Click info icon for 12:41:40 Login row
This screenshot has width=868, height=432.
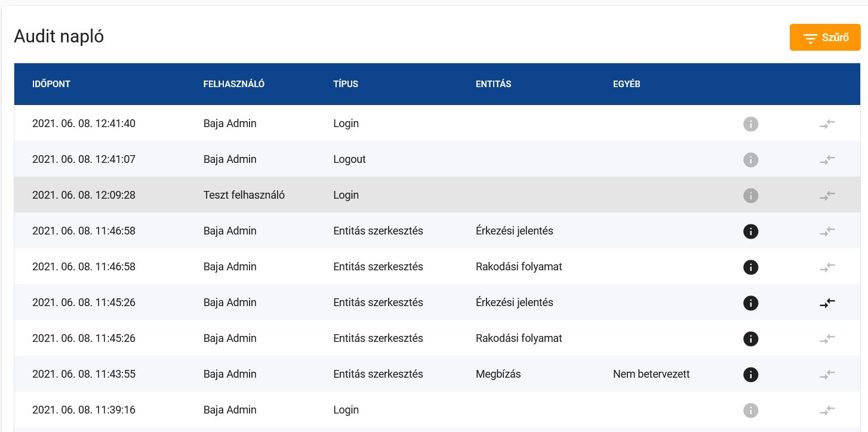click(x=750, y=124)
